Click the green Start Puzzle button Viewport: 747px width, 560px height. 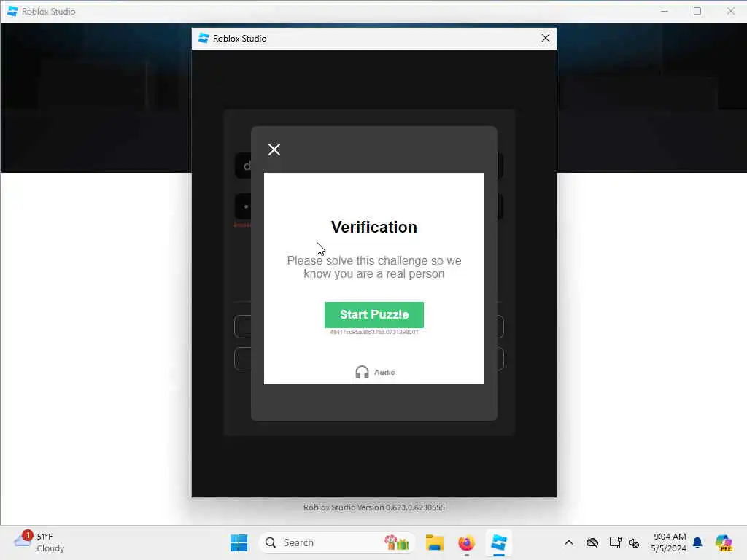tap(374, 314)
